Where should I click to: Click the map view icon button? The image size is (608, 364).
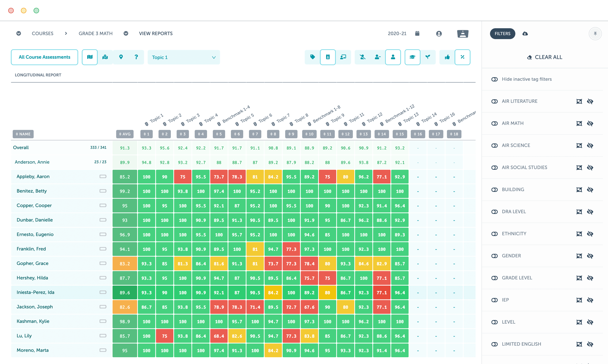tap(90, 57)
